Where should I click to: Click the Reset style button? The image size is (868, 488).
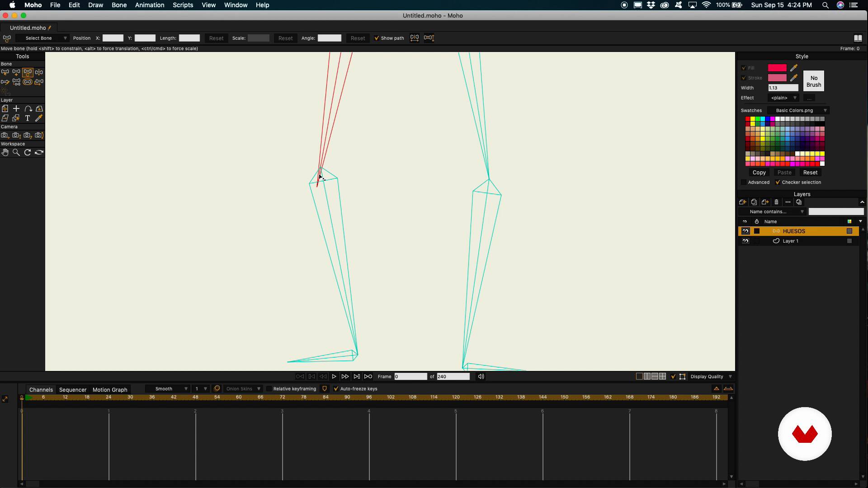810,173
